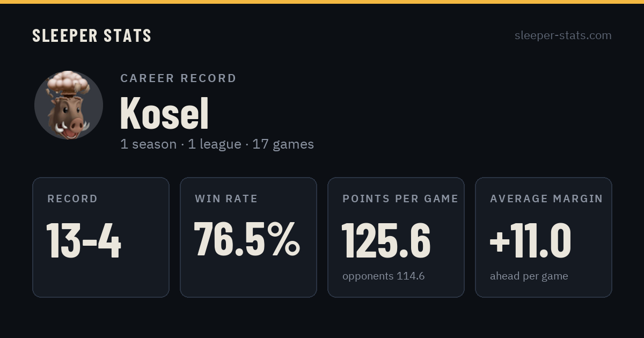
Task: Click the 125.6 points value
Action: (x=386, y=240)
